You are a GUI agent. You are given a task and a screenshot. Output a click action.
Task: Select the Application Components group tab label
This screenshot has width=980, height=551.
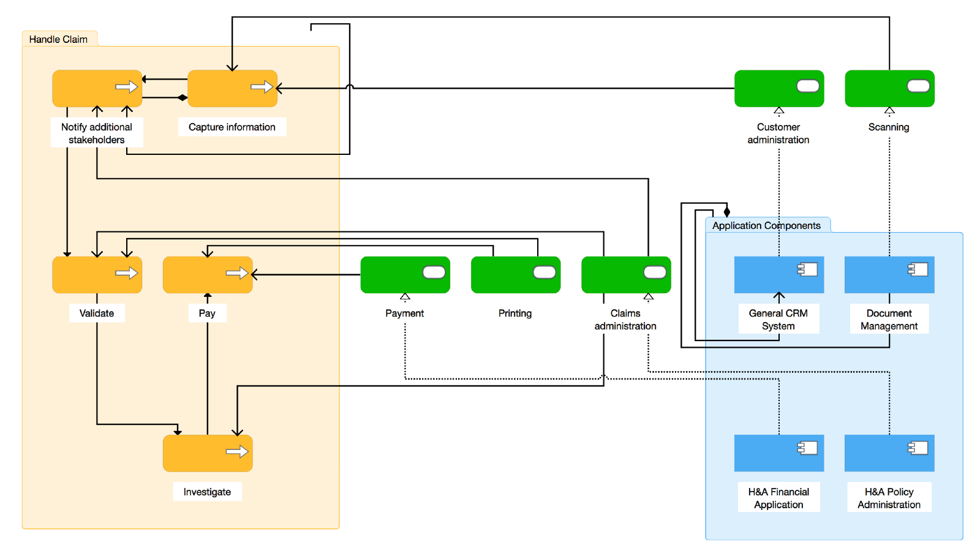pyautogui.click(x=767, y=225)
